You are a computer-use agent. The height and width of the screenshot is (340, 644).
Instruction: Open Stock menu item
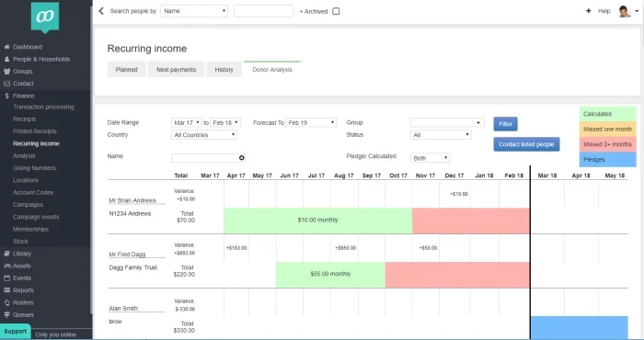click(x=20, y=242)
